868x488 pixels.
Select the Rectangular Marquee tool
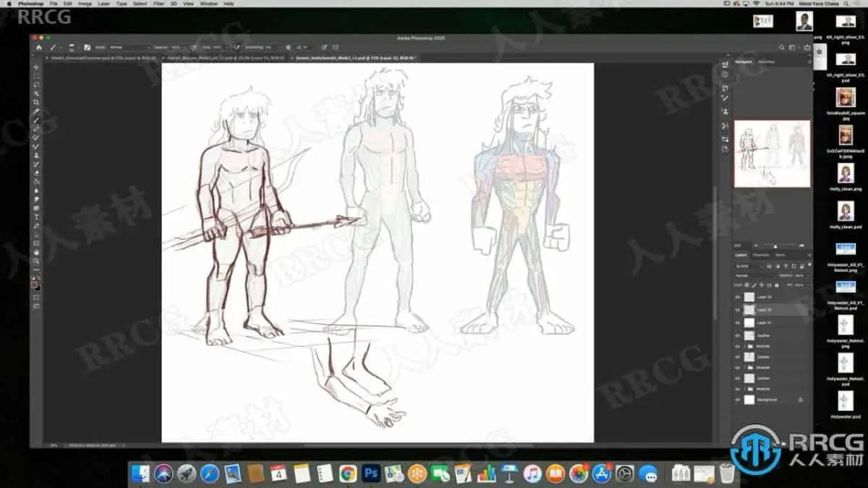tap(36, 76)
